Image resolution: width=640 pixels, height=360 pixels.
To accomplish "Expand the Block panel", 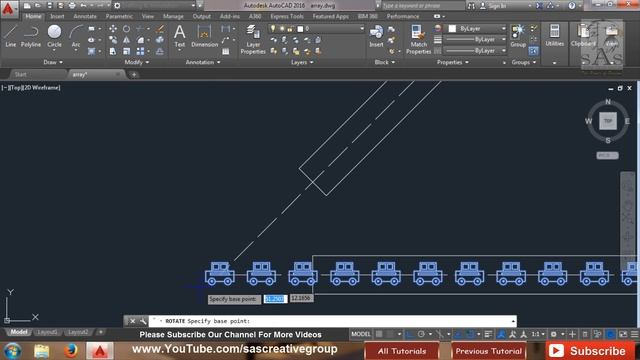I will (x=385, y=62).
